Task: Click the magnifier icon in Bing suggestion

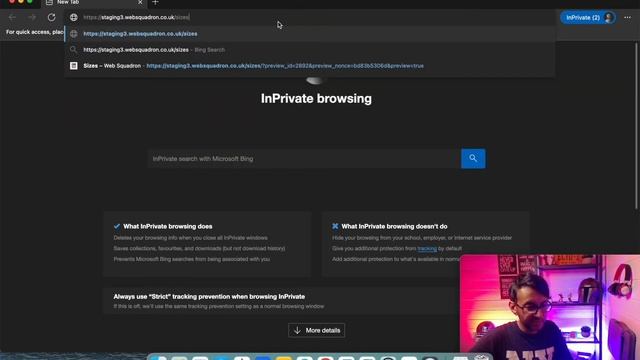Action: click(73, 50)
